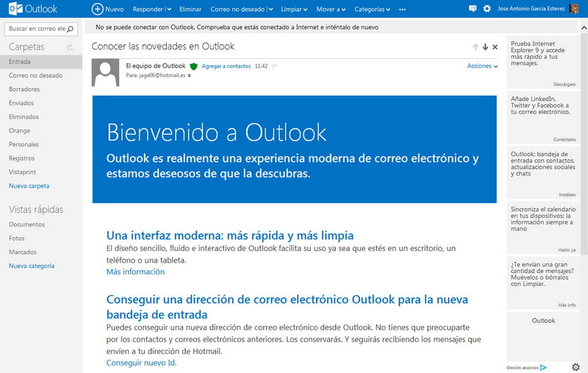This screenshot has width=588, height=373.
Task: Open Una interfaz moderna heading link
Action: pos(230,235)
